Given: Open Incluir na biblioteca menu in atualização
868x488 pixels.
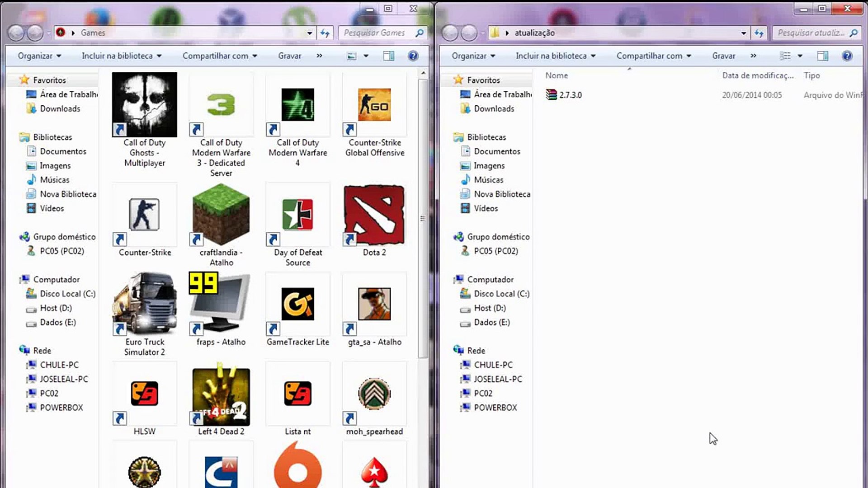Looking at the screenshot, I should [556, 56].
